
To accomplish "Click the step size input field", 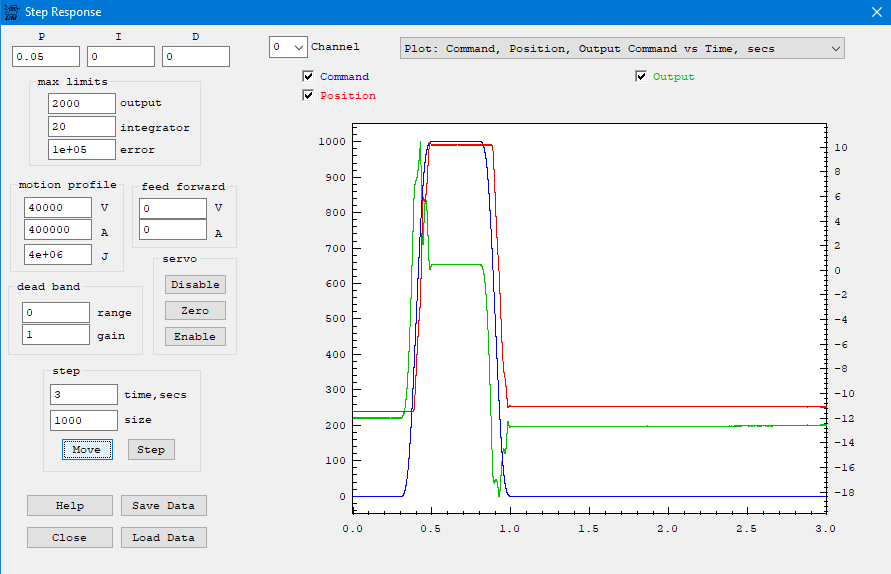I will point(83,421).
